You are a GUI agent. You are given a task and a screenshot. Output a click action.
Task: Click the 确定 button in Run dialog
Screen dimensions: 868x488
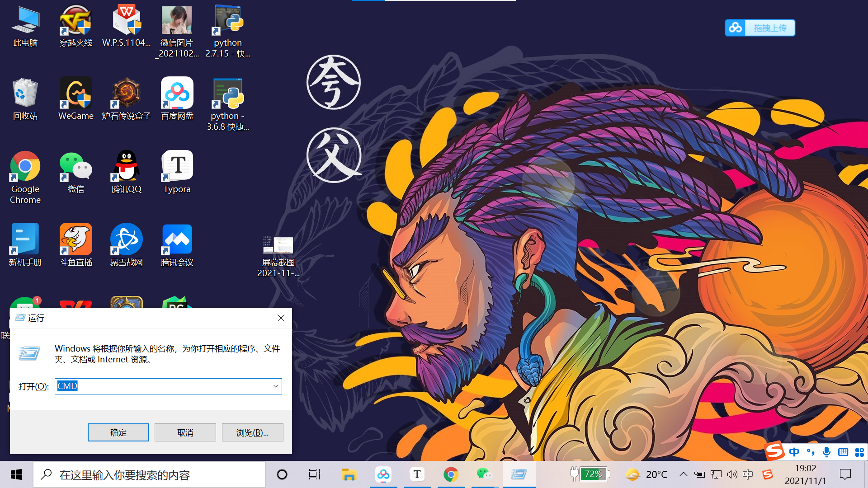[118, 432]
